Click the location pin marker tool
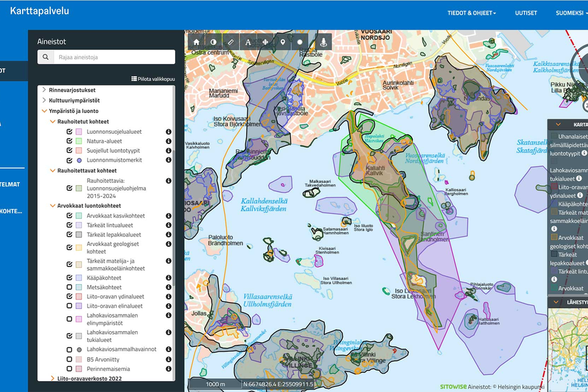Image resolution: width=588 pixels, height=392 pixels. [283, 42]
